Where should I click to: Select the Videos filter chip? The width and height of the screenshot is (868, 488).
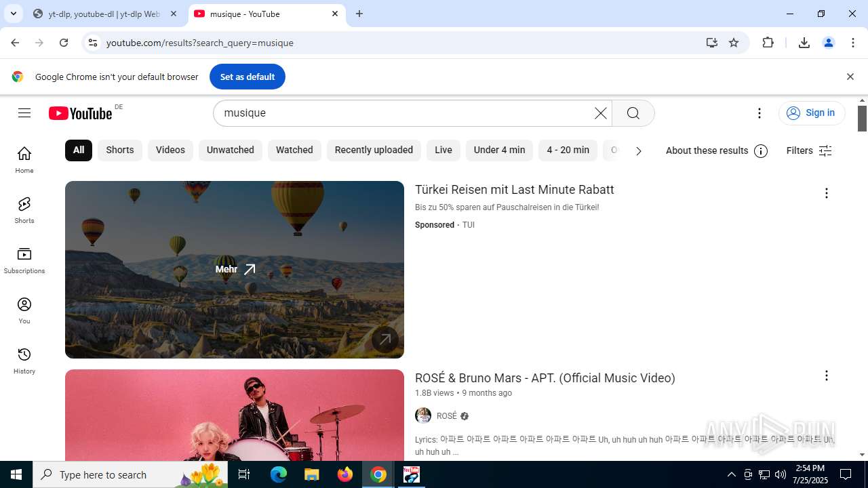click(x=170, y=150)
